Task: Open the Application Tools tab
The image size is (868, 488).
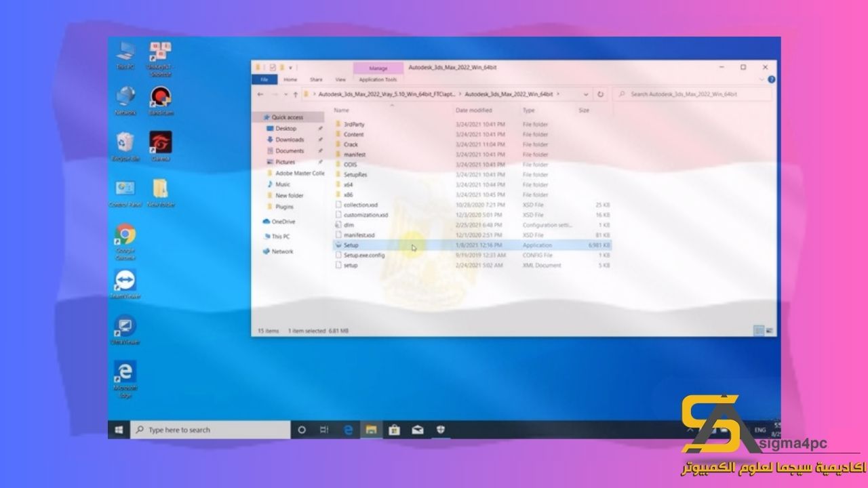Action: 378,79
